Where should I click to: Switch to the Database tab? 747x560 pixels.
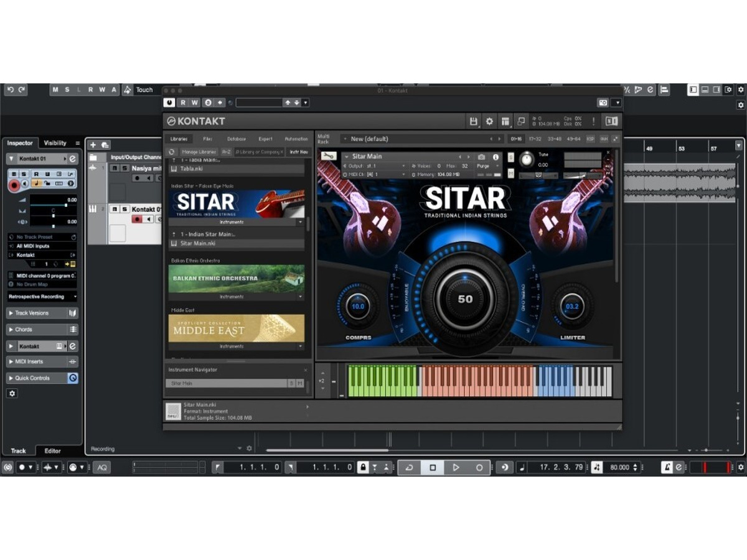click(237, 139)
